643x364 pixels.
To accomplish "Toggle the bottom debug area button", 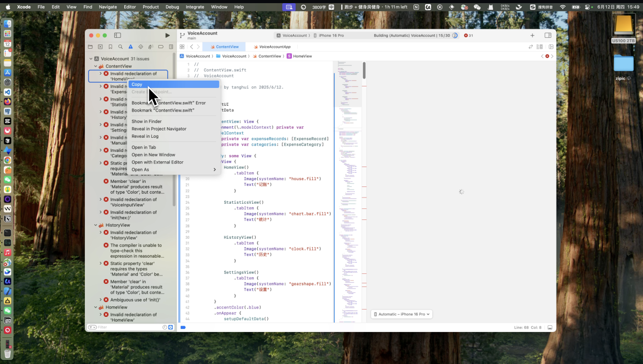I will point(550,327).
